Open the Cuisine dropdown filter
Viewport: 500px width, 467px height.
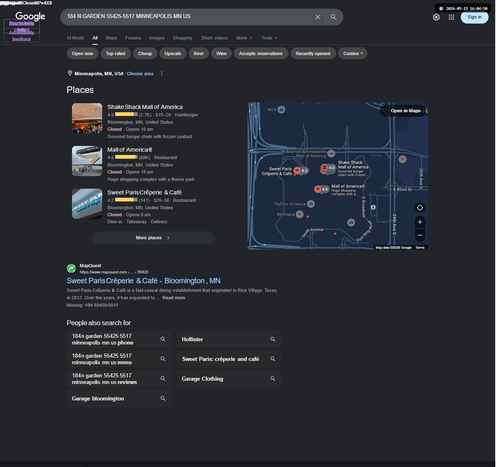click(353, 53)
